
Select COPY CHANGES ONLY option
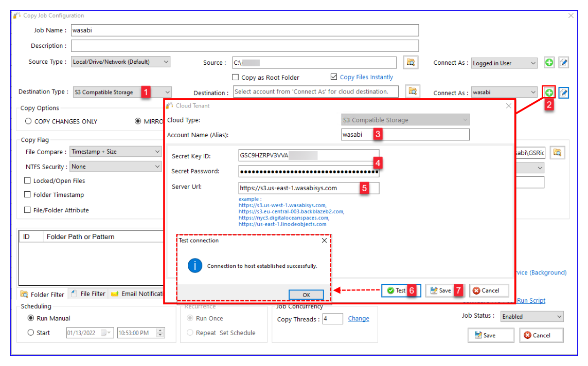coord(28,121)
